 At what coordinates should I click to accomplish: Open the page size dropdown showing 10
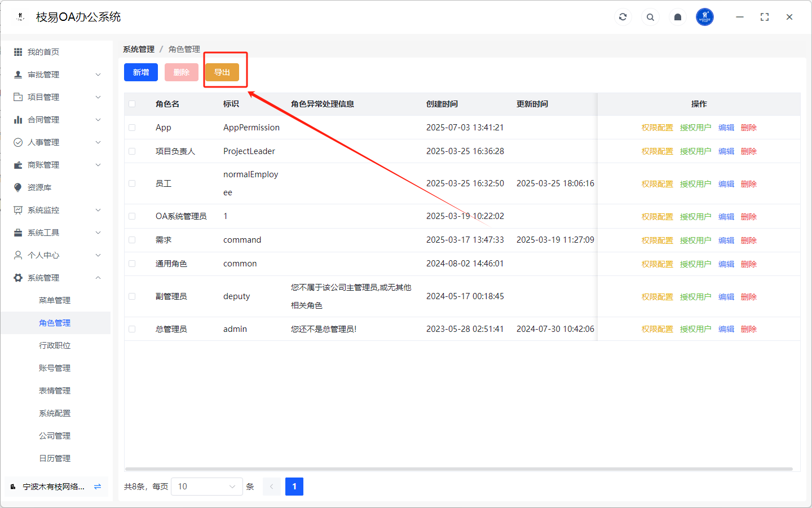click(206, 487)
